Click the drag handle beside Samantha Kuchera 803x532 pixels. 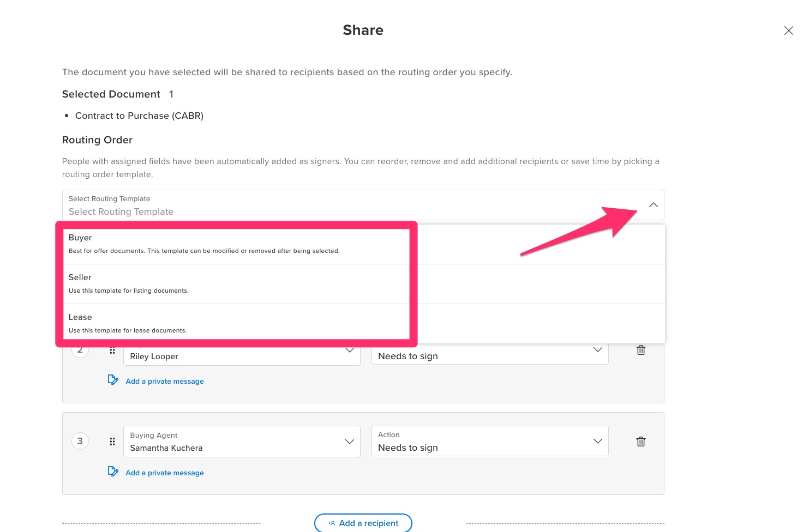click(x=112, y=442)
